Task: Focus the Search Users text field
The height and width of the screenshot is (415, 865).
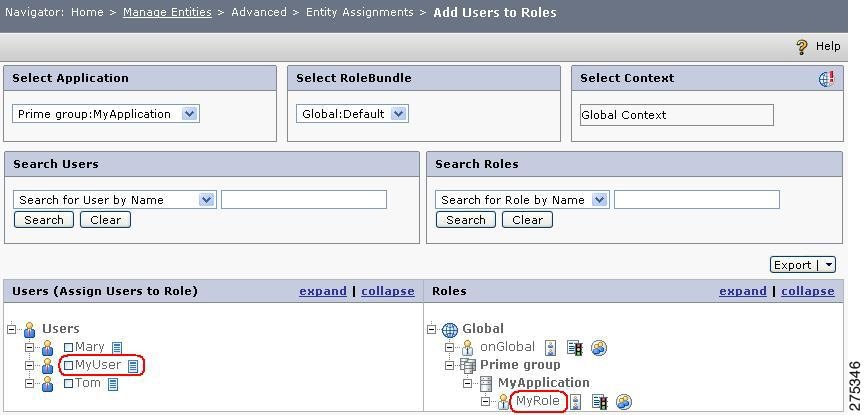Action: point(304,200)
